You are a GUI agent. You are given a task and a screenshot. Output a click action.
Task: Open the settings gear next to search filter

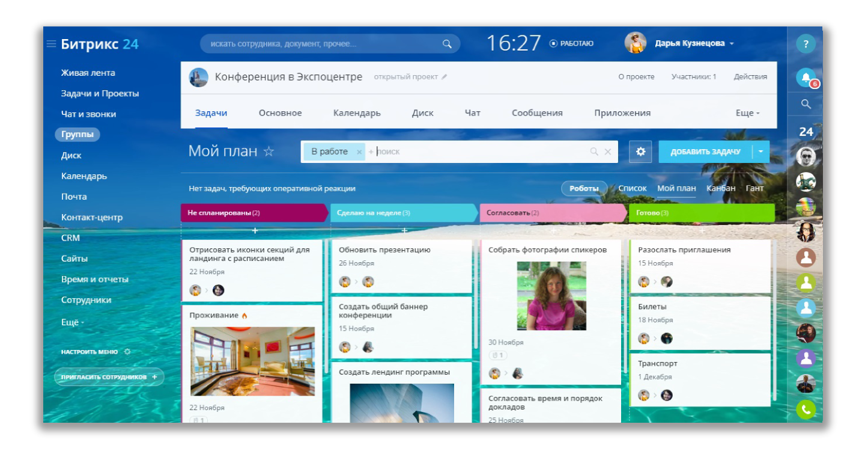click(x=640, y=152)
